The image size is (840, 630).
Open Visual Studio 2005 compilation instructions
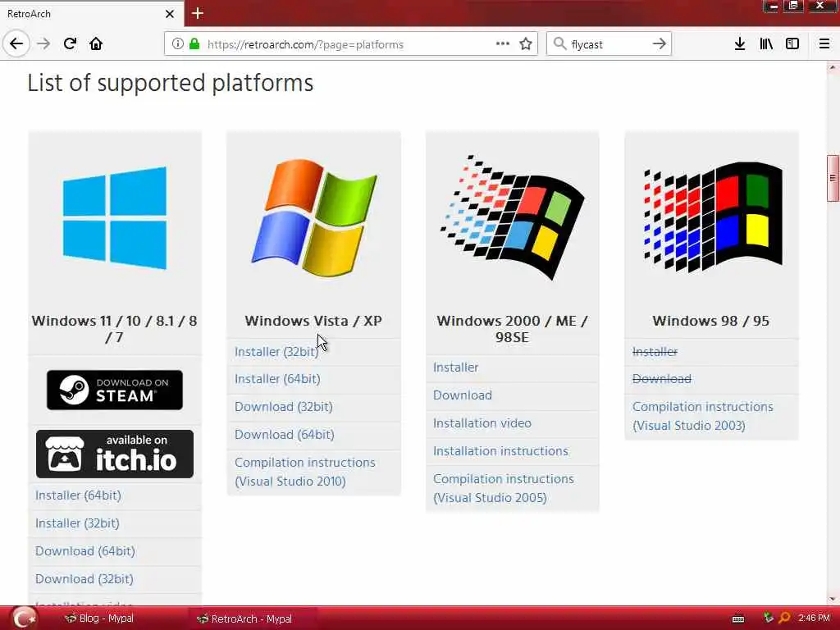click(x=504, y=488)
